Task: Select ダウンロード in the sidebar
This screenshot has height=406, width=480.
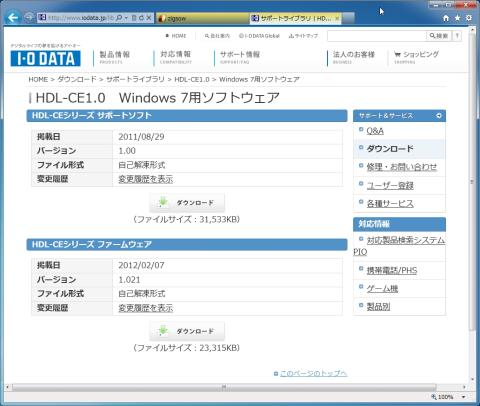Action: point(390,149)
